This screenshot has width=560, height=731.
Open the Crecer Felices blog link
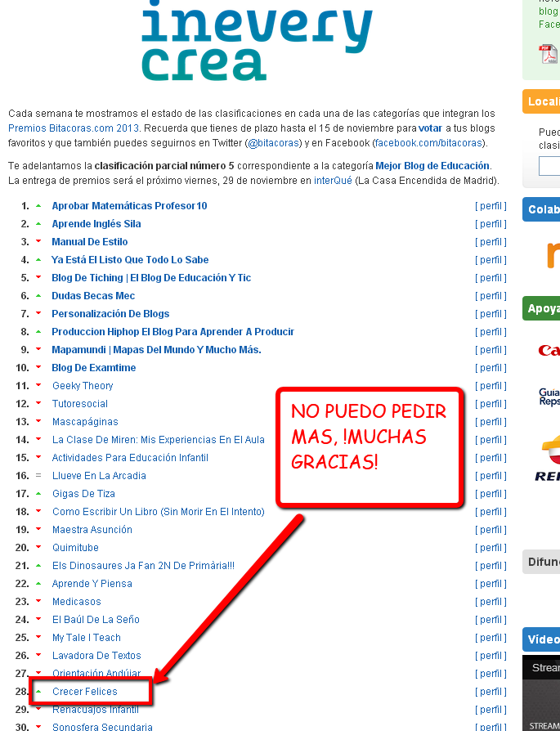point(85,692)
